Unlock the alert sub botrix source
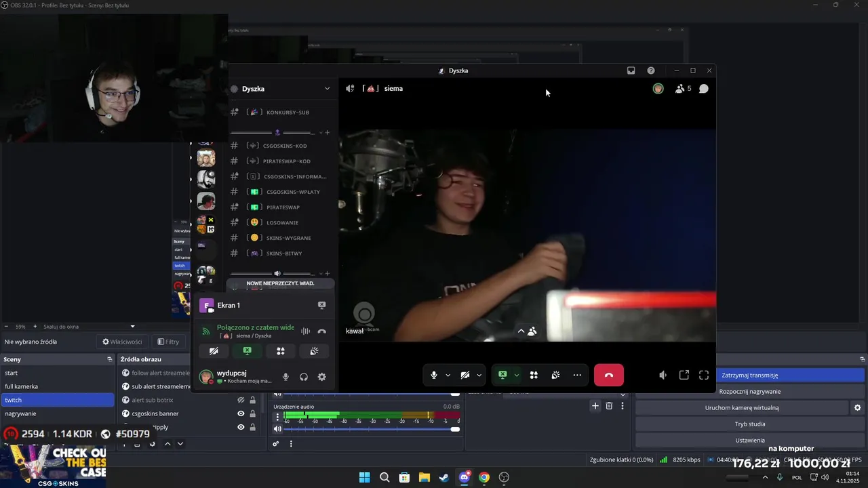 tap(253, 400)
